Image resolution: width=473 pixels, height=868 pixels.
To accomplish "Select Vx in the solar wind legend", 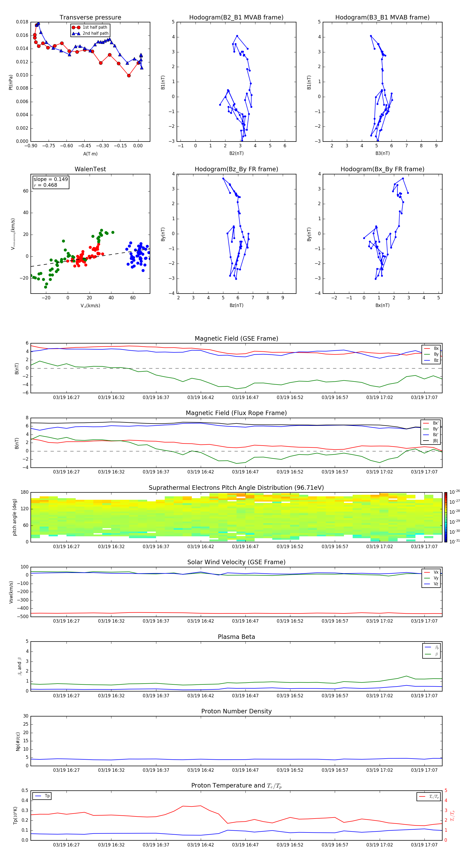I will coord(431,572).
